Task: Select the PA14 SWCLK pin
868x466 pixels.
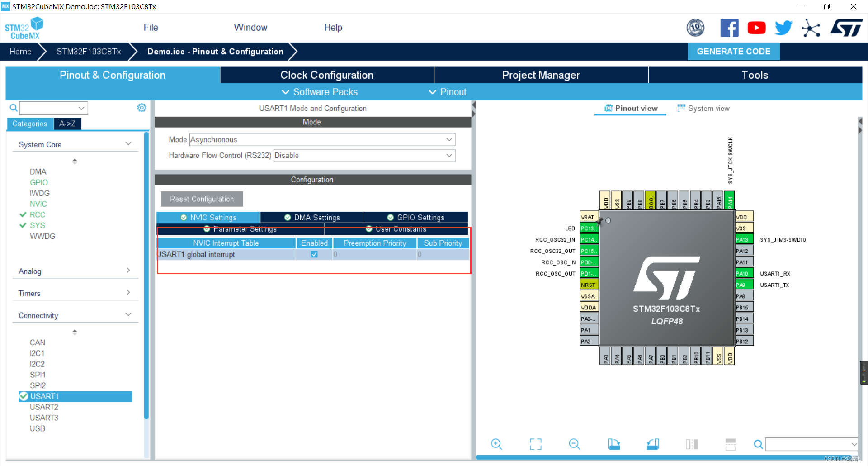Action: pyautogui.click(x=729, y=200)
